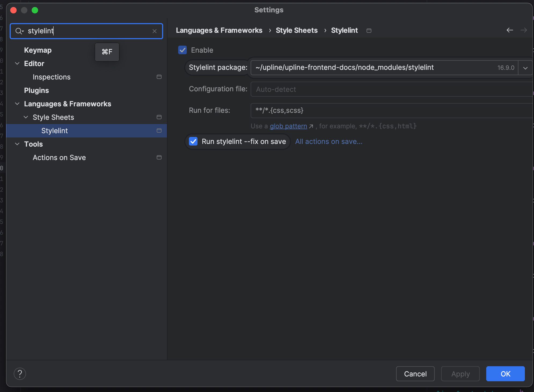Click the external link arrow after glob pattern
Image resolution: width=534 pixels, height=392 pixels.
coord(311,126)
